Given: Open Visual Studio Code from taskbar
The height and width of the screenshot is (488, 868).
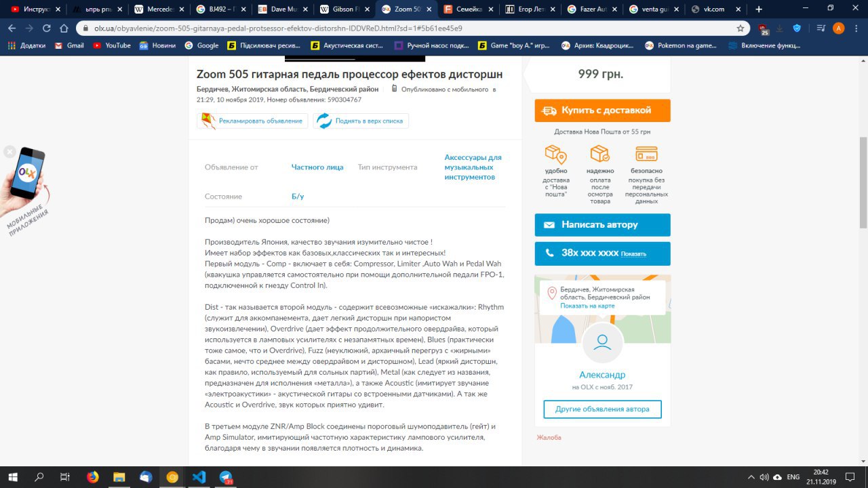Looking at the screenshot, I should coord(199,477).
